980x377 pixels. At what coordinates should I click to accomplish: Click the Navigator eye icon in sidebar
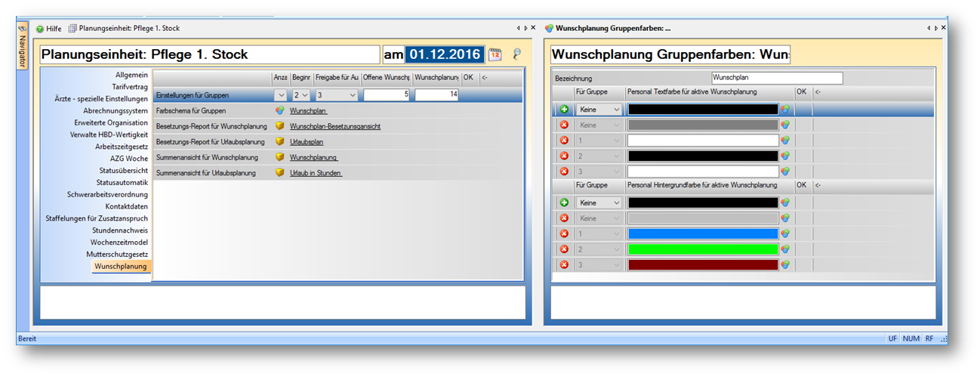click(x=22, y=29)
